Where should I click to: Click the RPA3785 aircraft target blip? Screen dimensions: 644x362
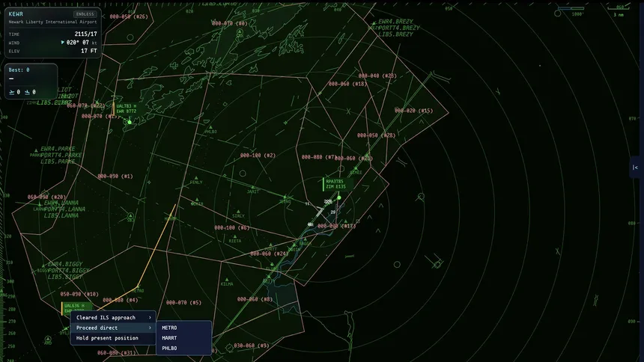pos(339,197)
